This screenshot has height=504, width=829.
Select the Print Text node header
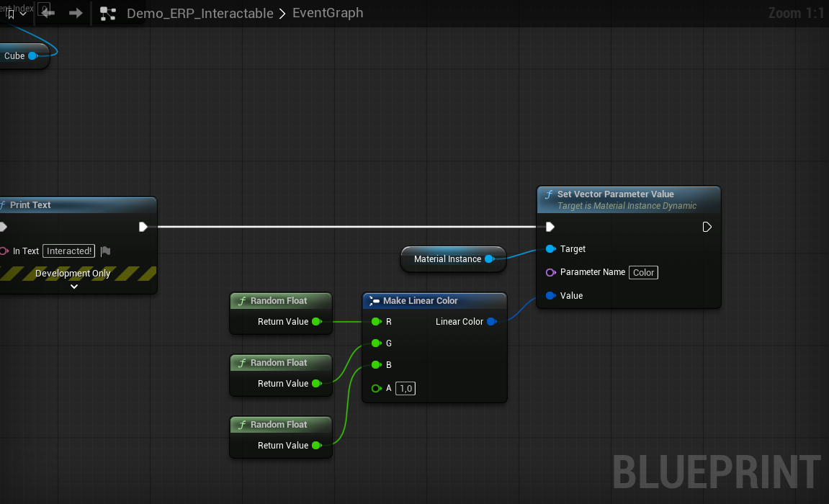(78, 205)
